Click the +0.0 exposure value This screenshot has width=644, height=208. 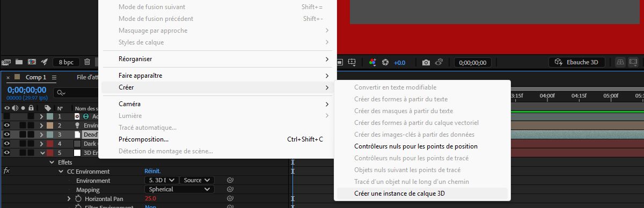(400, 62)
